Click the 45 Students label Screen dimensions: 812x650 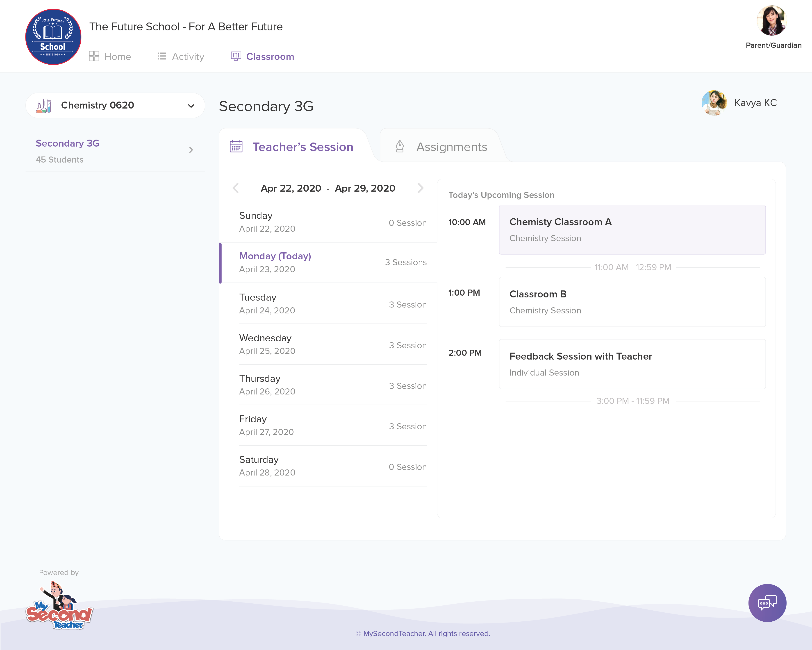click(59, 160)
